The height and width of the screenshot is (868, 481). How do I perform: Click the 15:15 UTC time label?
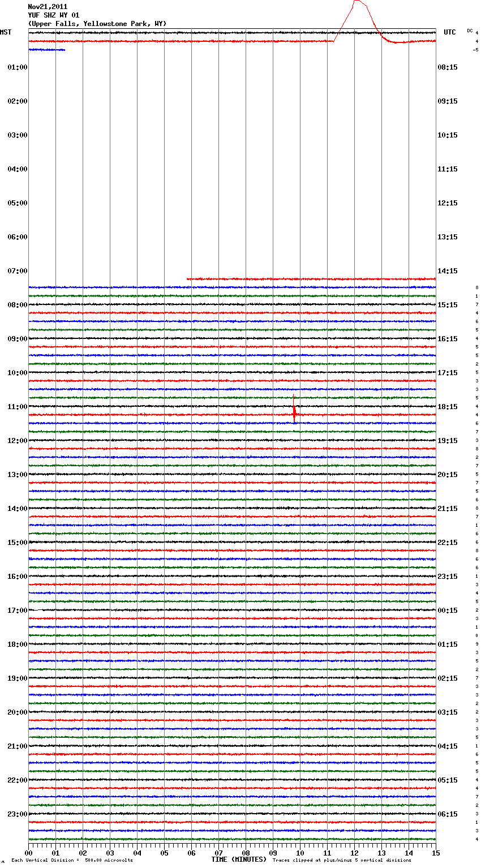coord(448,305)
